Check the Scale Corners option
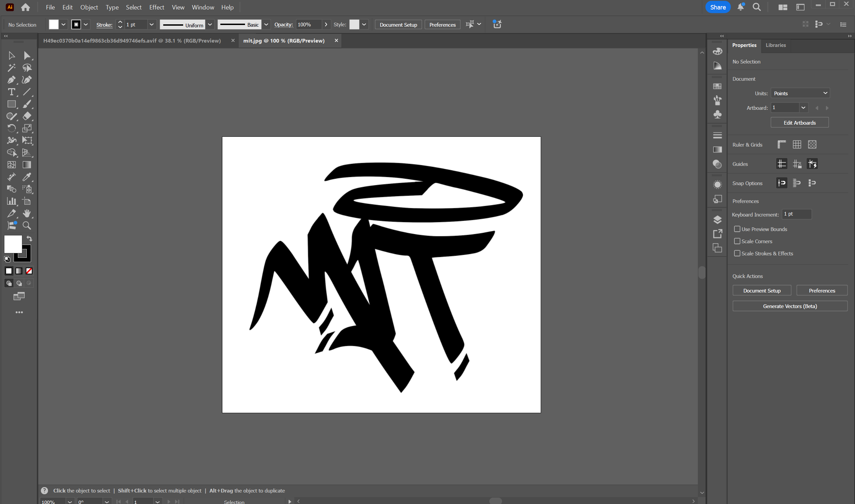The width and height of the screenshot is (855, 504). (737, 242)
